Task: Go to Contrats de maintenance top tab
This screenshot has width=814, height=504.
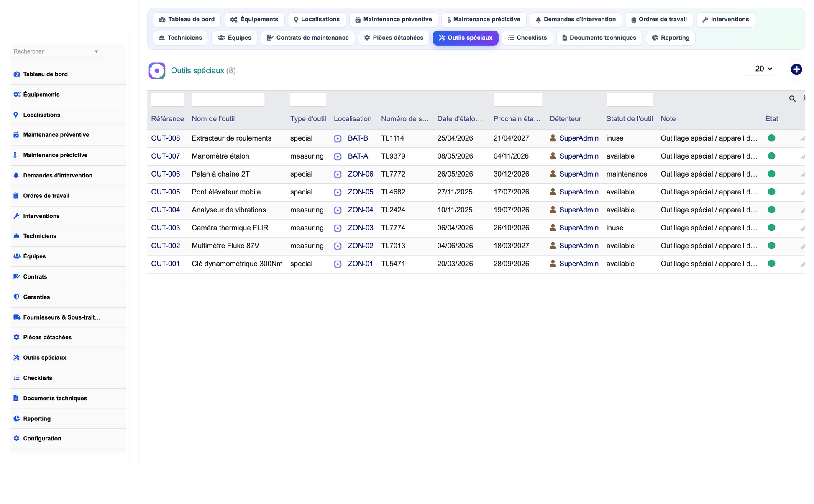Action: click(x=307, y=38)
